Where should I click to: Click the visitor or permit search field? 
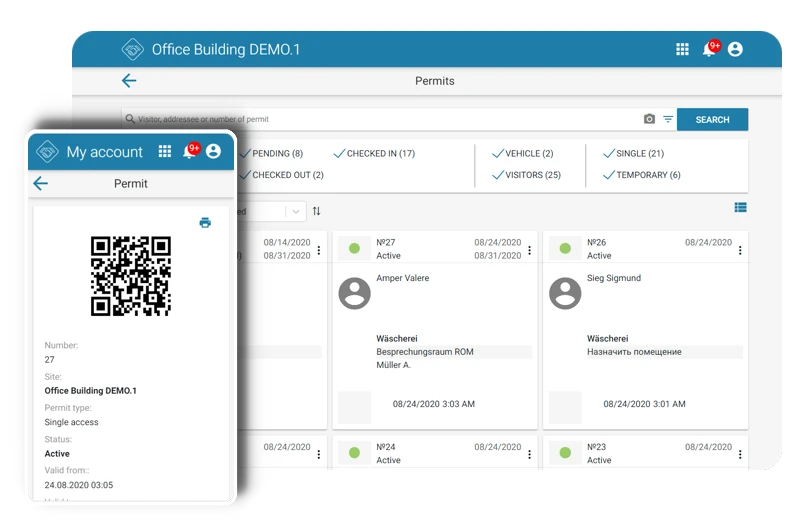coord(380,119)
